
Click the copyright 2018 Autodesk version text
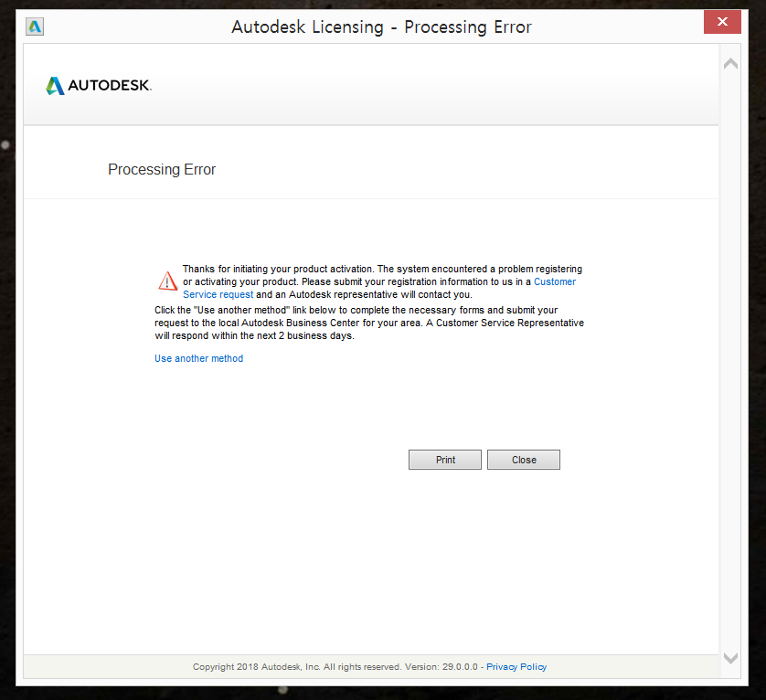[335, 667]
